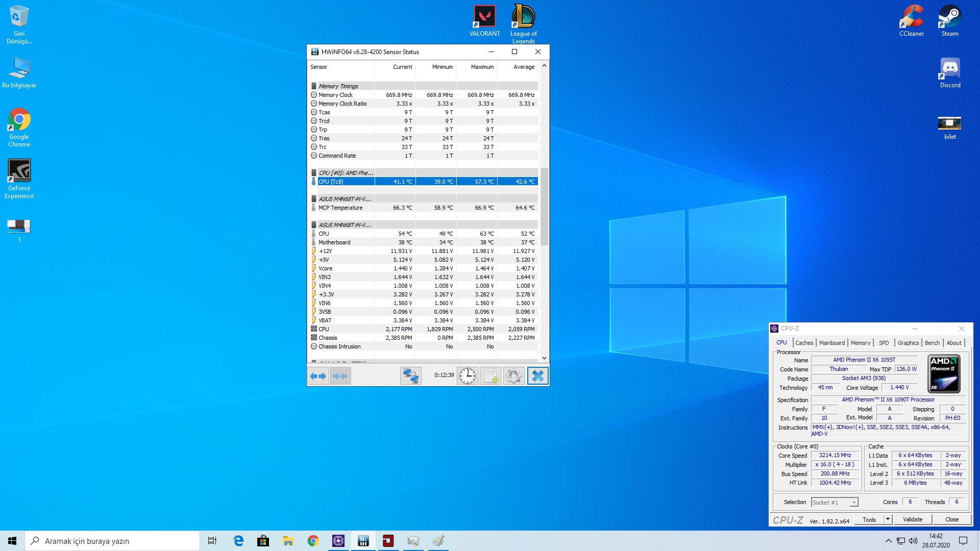
Task: Open VALORANT desktop shortcut
Action: [484, 21]
